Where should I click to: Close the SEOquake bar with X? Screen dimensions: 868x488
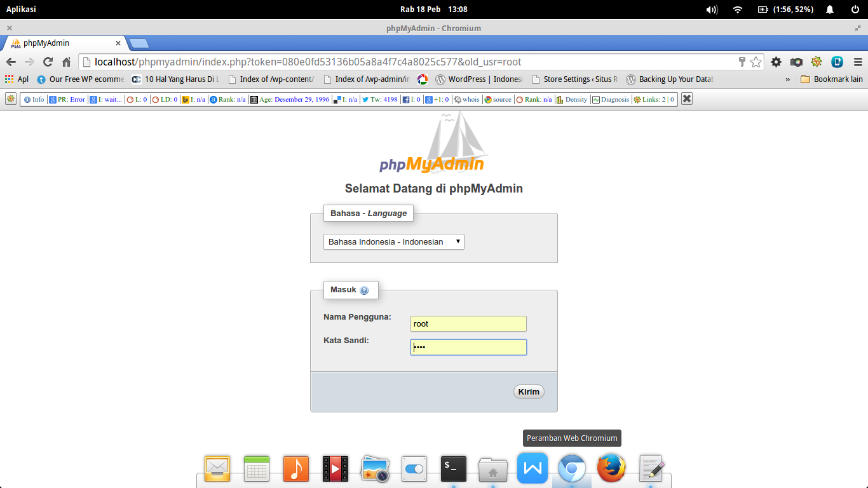687,99
